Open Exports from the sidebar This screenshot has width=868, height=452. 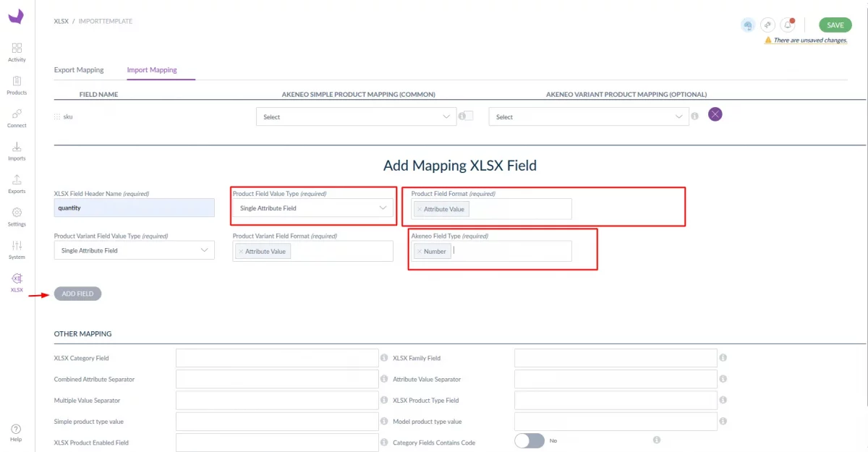coord(17,184)
